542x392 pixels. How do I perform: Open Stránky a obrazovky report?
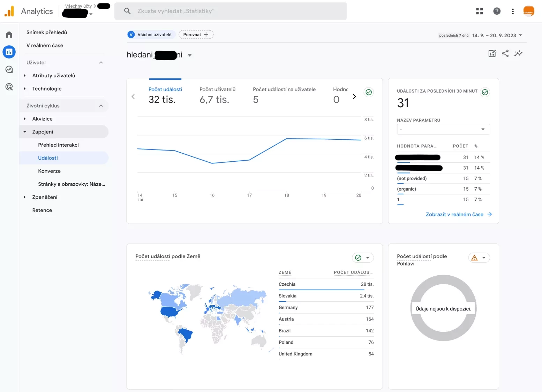(x=71, y=184)
